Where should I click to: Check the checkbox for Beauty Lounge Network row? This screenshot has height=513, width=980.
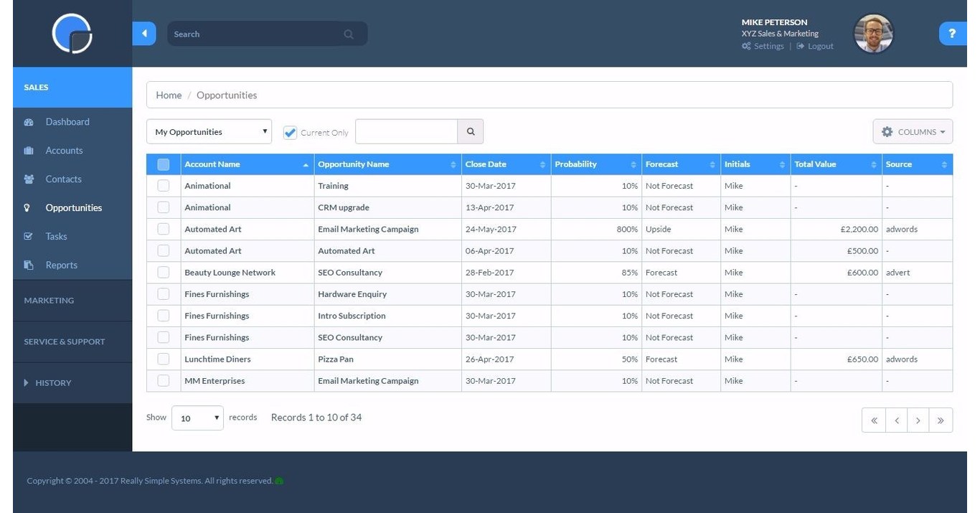click(x=163, y=272)
